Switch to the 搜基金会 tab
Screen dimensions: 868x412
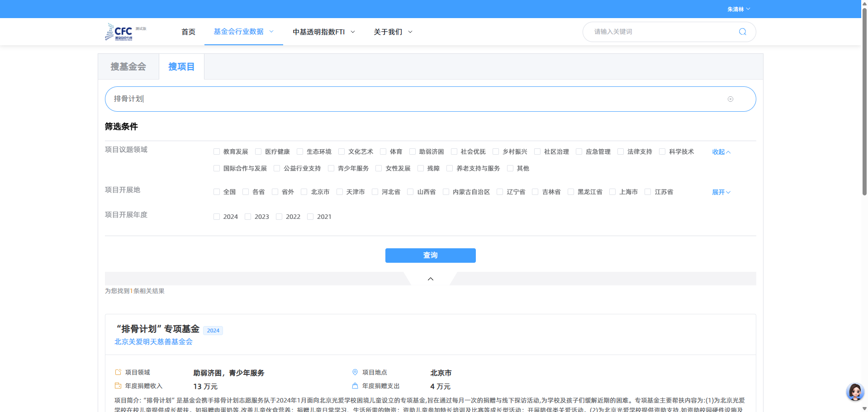click(x=128, y=67)
